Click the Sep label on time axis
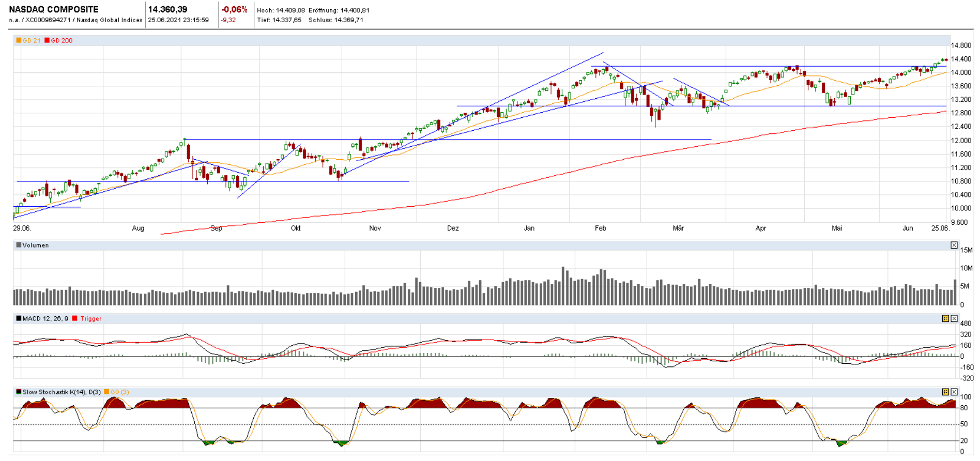980x461 pixels. click(216, 228)
